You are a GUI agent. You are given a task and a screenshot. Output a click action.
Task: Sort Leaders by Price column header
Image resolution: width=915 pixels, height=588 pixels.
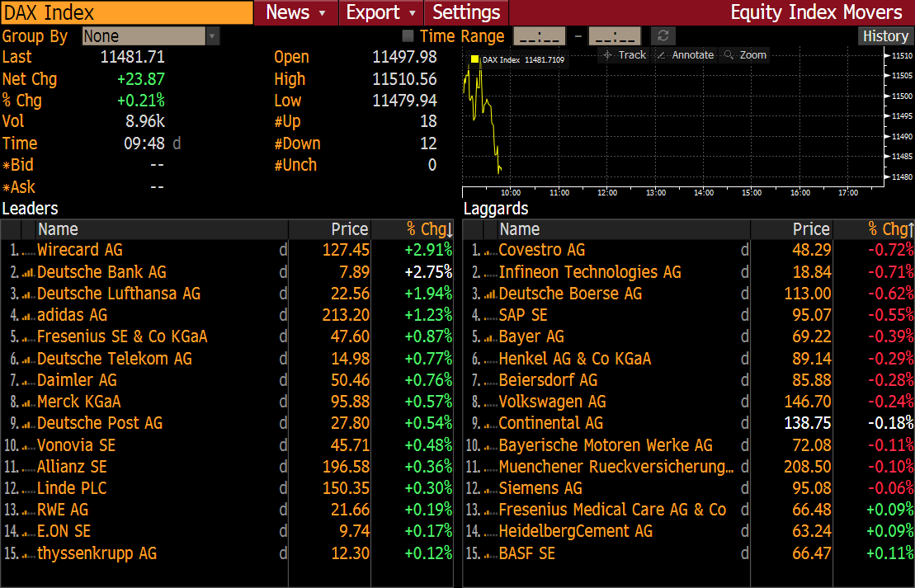[x=329, y=229]
